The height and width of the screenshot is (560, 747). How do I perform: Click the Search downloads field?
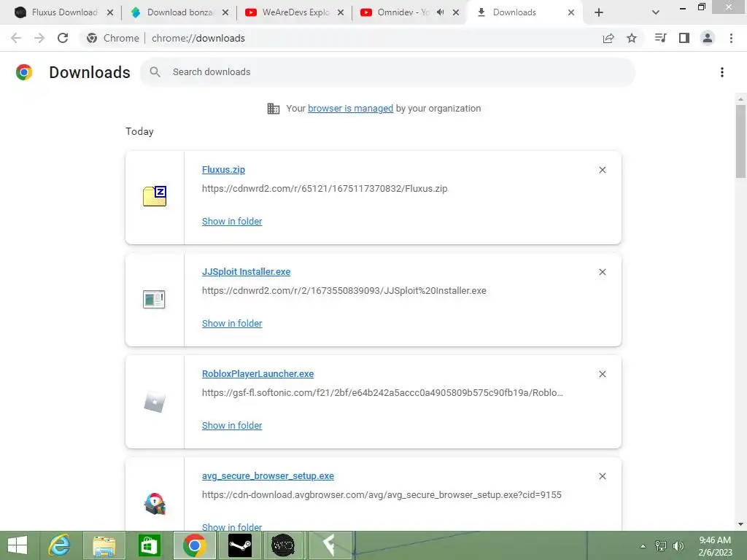(388, 72)
